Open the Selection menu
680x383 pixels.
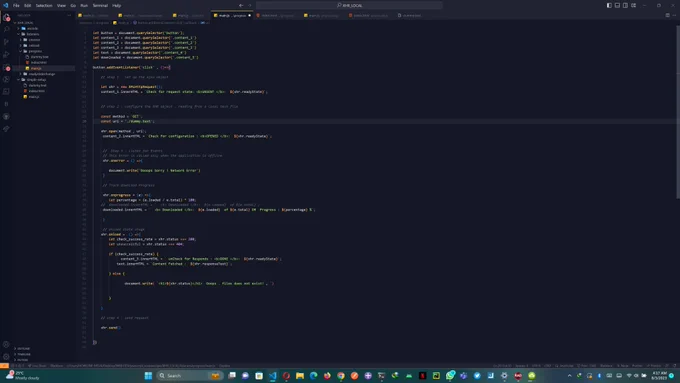pos(44,5)
